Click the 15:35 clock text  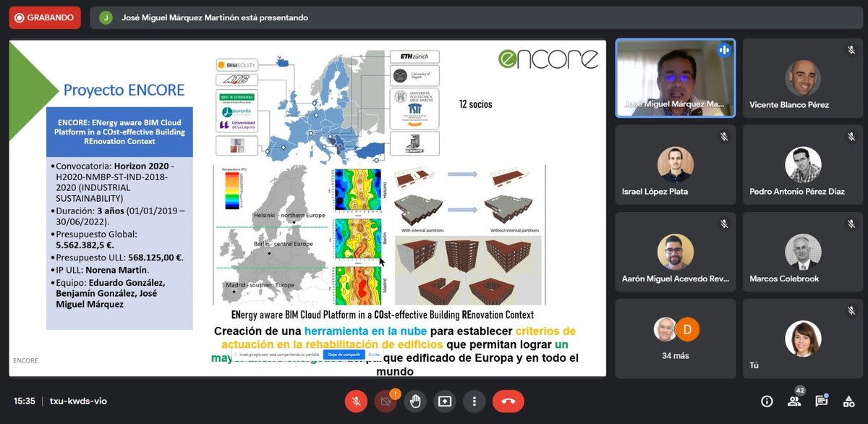coord(24,401)
